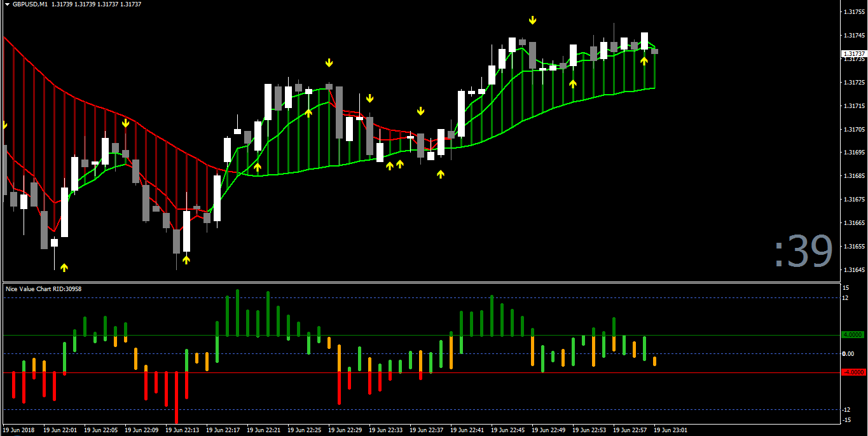Screen dimensions: 868x436
Task: Click the :39 candle countdown timer
Action: 803,252
